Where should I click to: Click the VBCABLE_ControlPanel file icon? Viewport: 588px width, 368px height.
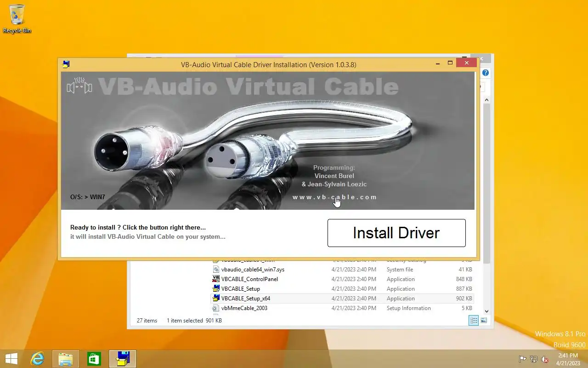[x=216, y=279]
